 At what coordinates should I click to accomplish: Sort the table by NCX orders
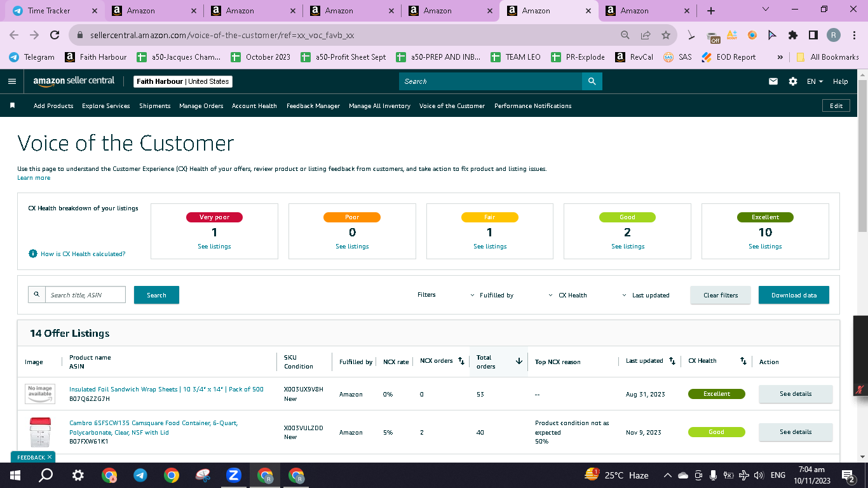tap(461, 361)
